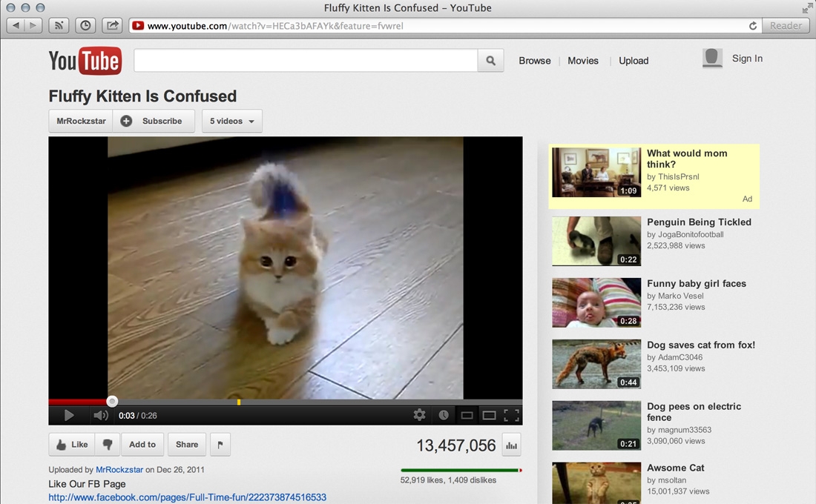Open Penguin Being Tickled video thumbnail
816x504 pixels.
(596, 241)
